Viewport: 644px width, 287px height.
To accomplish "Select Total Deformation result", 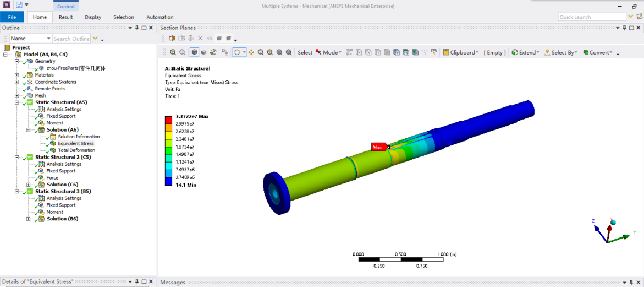I will [x=76, y=150].
